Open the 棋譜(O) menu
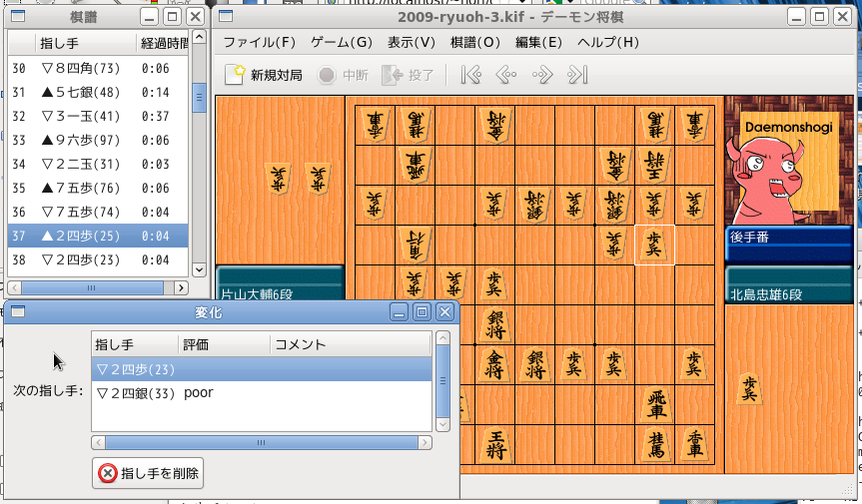This screenshot has width=862, height=504. click(475, 42)
